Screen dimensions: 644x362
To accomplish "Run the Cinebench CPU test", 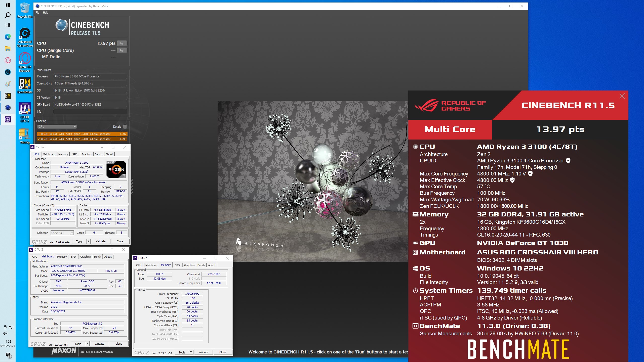I will [122, 43].
